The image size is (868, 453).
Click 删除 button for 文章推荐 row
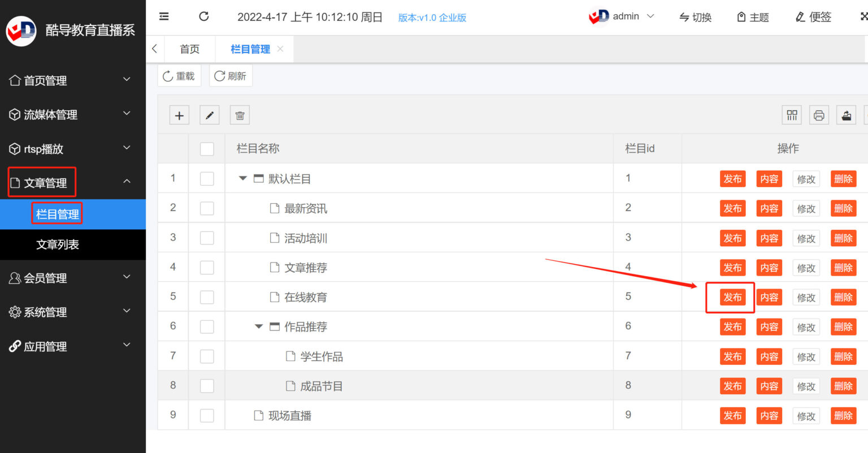pyautogui.click(x=843, y=268)
